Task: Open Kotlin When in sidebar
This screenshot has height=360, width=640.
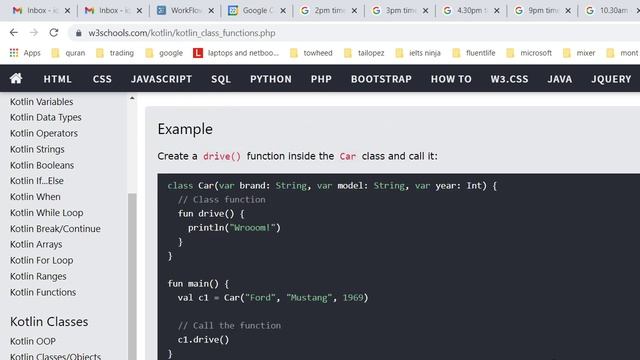Action: pos(35,197)
